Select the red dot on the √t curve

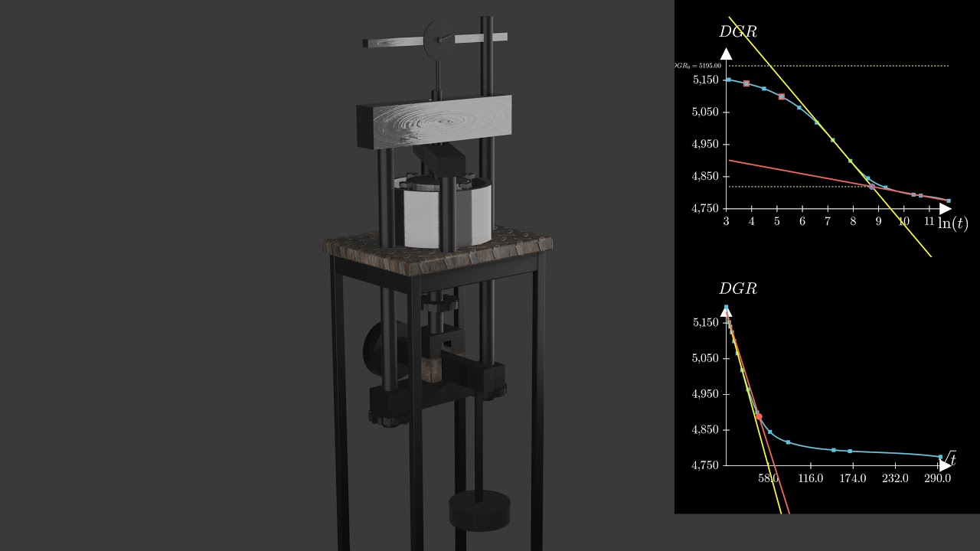(759, 416)
